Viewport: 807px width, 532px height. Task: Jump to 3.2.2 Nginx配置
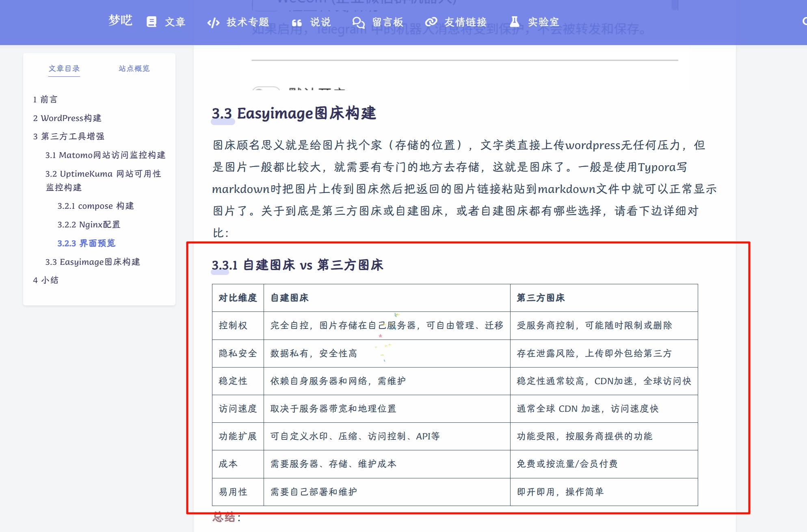pyautogui.click(x=89, y=225)
